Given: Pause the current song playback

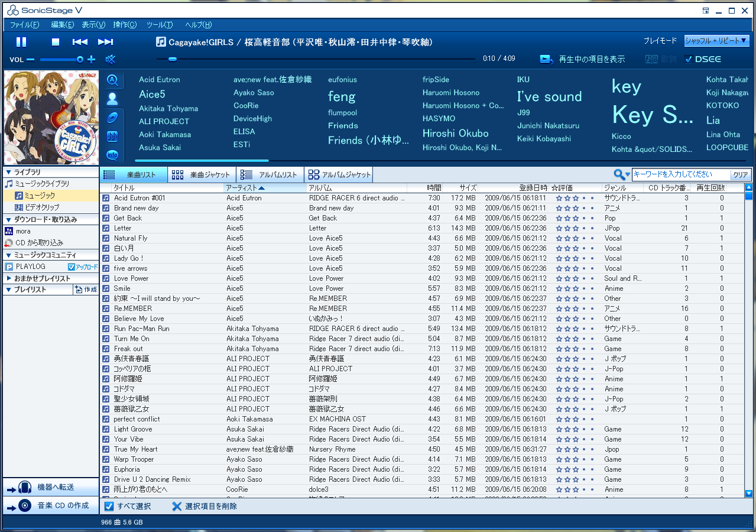Looking at the screenshot, I should click(x=21, y=42).
